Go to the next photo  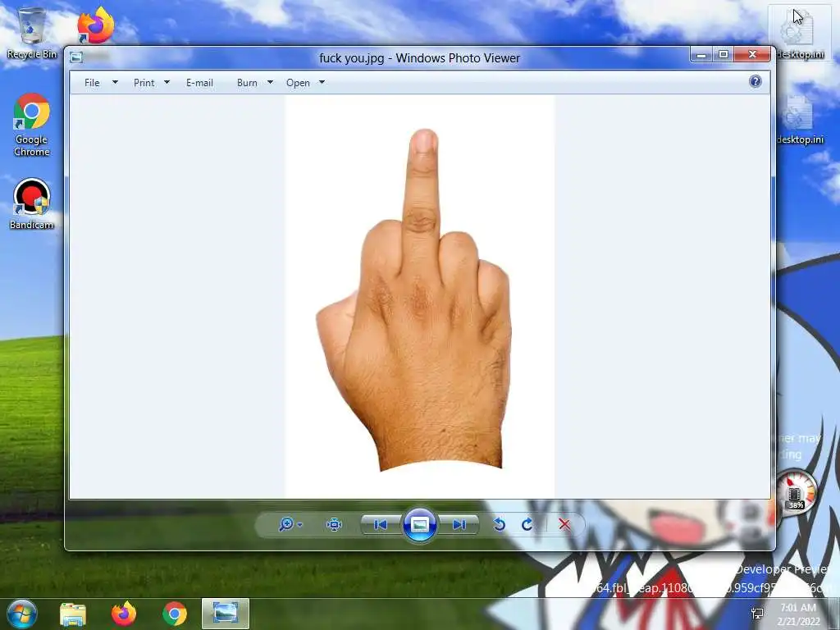459,524
